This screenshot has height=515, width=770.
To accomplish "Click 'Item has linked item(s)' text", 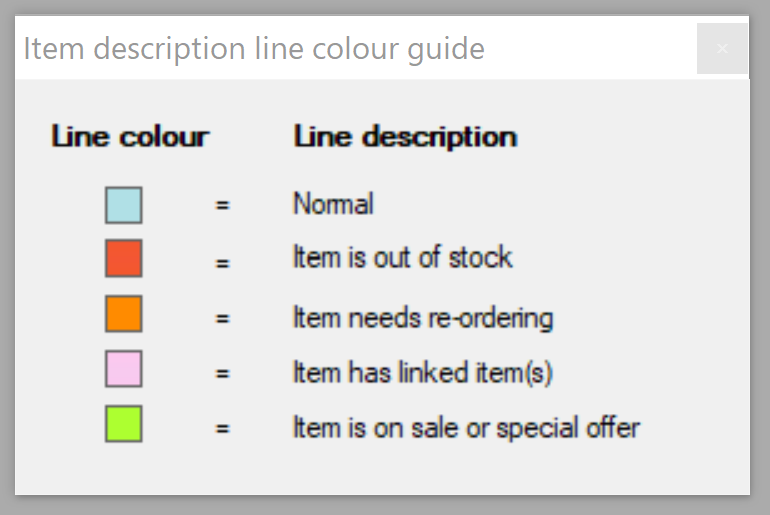I will (x=422, y=373).
